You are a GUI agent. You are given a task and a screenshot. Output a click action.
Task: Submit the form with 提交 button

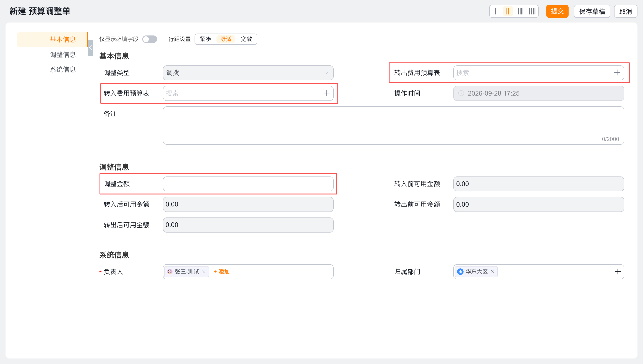click(557, 11)
